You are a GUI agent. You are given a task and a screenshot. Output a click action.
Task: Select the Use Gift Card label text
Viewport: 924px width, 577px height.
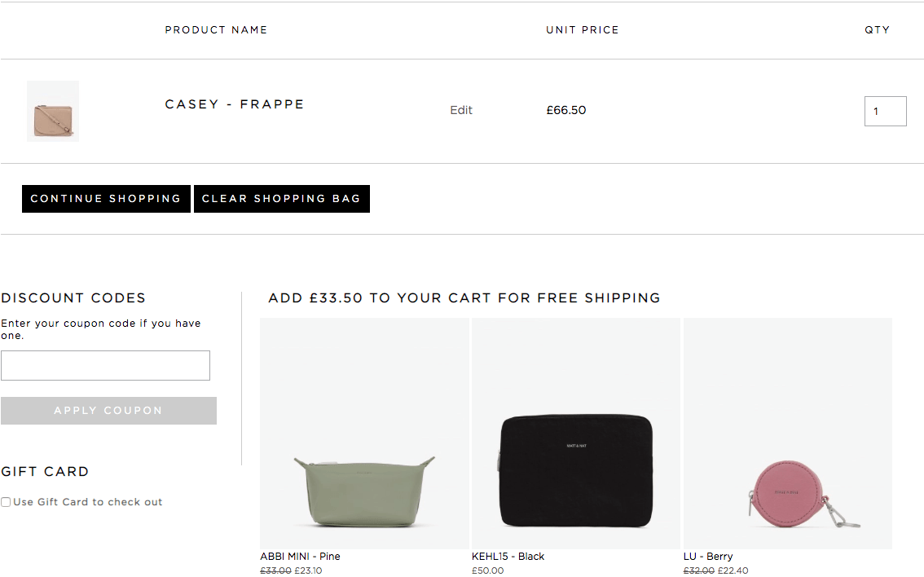88,502
